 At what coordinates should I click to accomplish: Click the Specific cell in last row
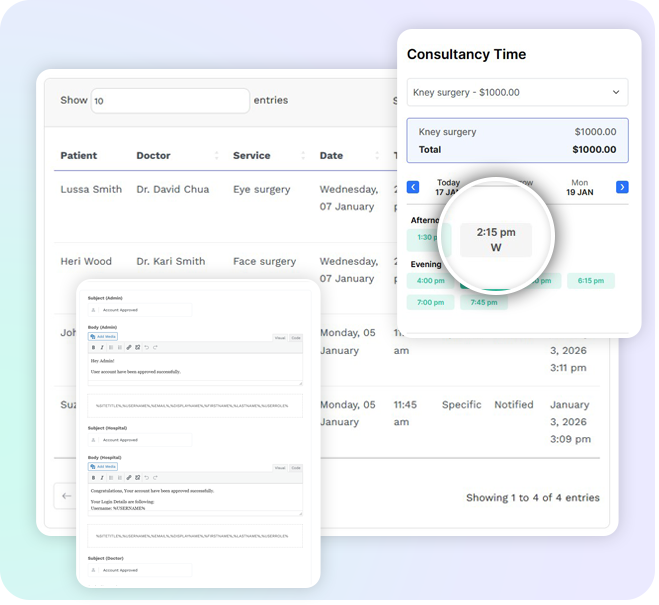(x=461, y=405)
